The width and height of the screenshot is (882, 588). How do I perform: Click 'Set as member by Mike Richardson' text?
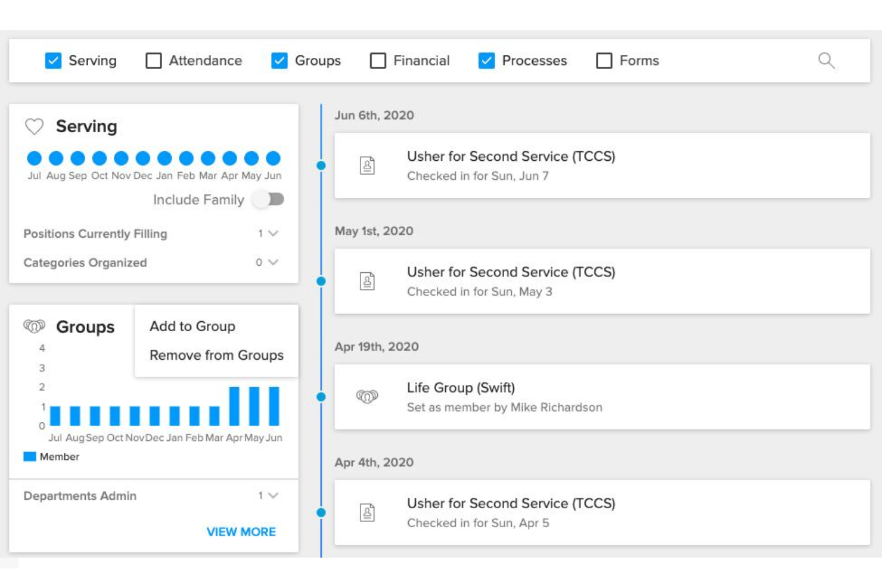[504, 407]
